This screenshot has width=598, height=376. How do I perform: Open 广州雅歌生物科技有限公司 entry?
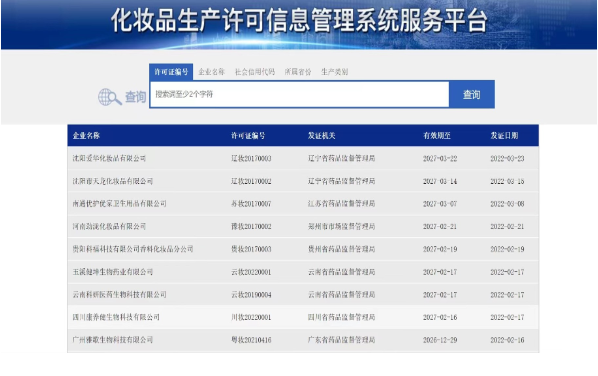(113, 340)
